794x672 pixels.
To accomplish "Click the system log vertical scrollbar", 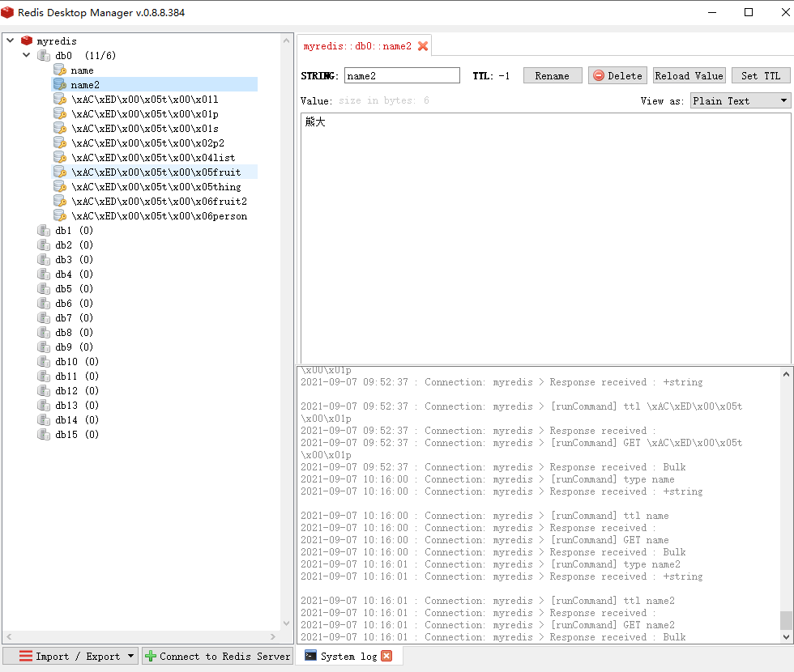I will point(786,502).
